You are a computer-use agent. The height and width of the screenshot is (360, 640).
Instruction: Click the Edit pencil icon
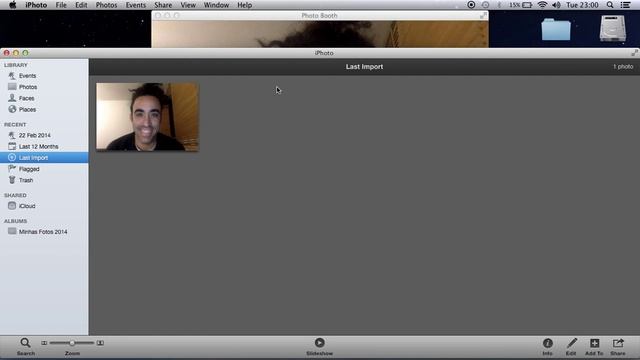(571, 343)
